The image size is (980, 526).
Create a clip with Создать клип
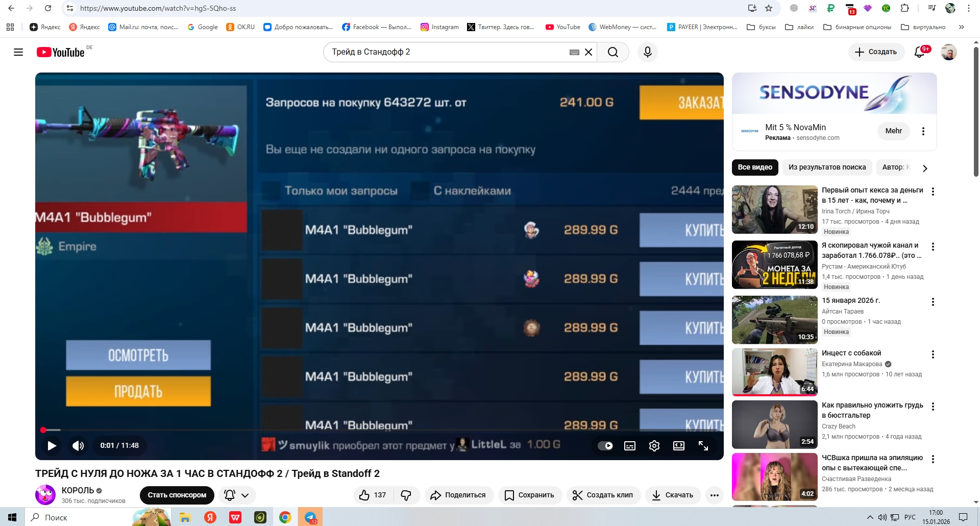coord(603,495)
